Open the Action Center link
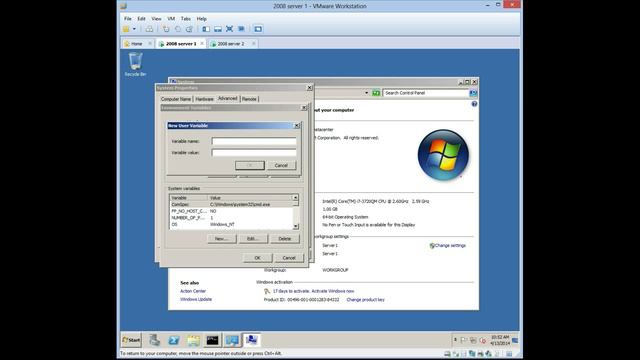640x360 pixels. (193, 291)
